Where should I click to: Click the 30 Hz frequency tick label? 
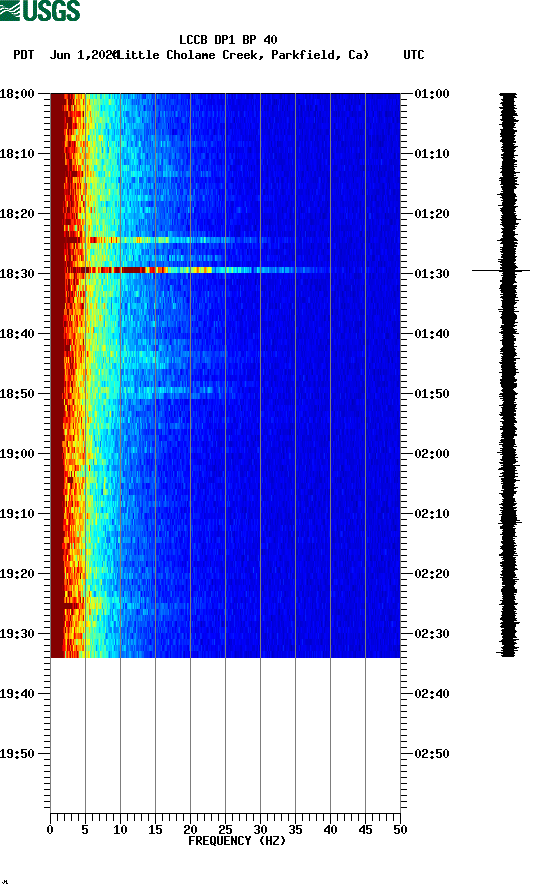(260, 830)
